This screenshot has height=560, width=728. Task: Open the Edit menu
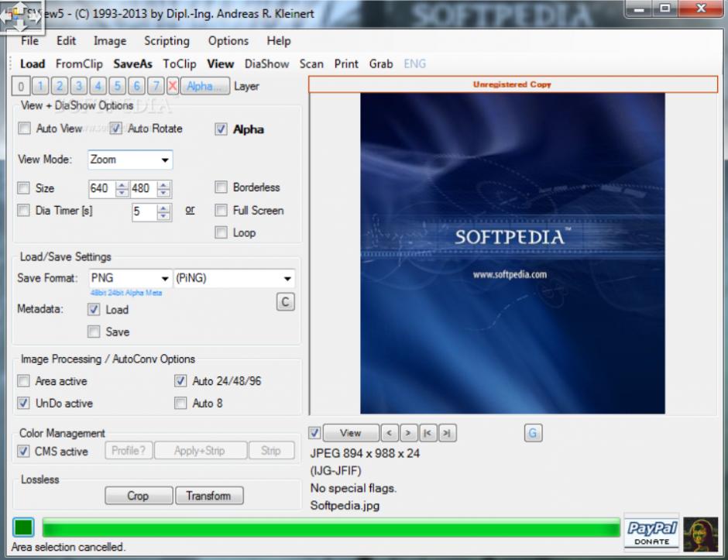point(66,41)
